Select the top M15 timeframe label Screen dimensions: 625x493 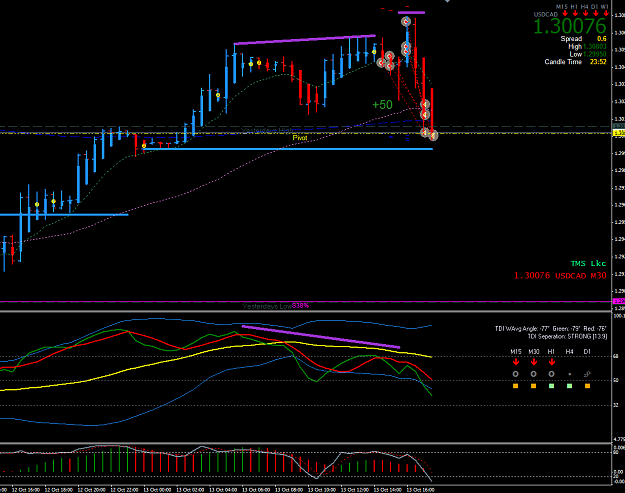[x=562, y=6]
